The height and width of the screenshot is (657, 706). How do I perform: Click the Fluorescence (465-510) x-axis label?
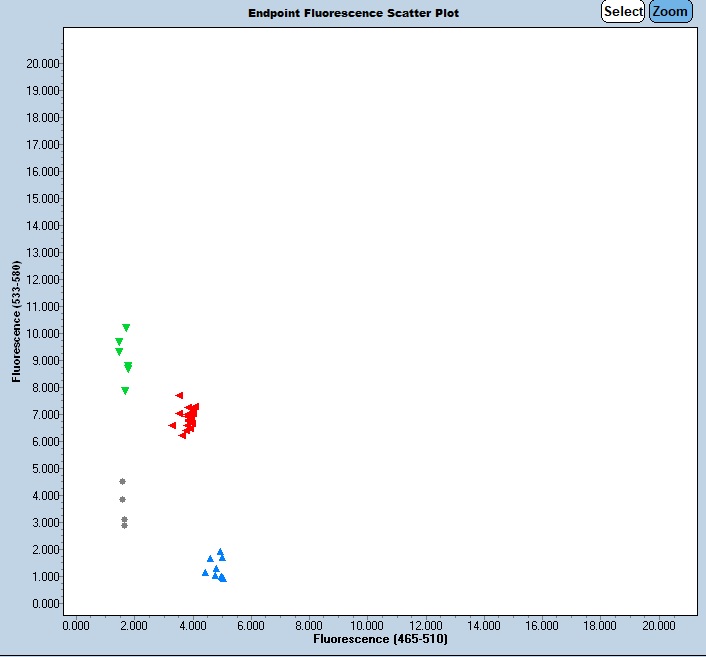380,638
